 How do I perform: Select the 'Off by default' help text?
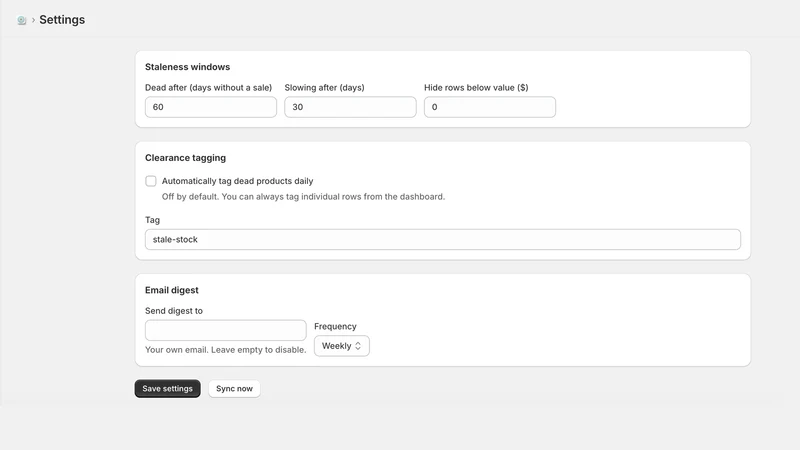tap(303, 196)
